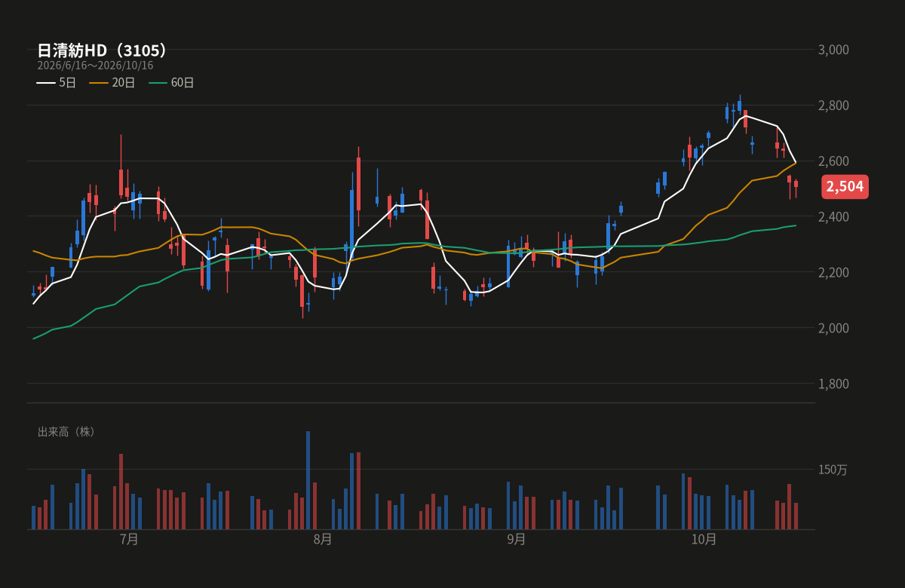The height and width of the screenshot is (588, 905).
Task: Click the 7月 month axis label
Action: pyautogui.click(x=130, y=539)
